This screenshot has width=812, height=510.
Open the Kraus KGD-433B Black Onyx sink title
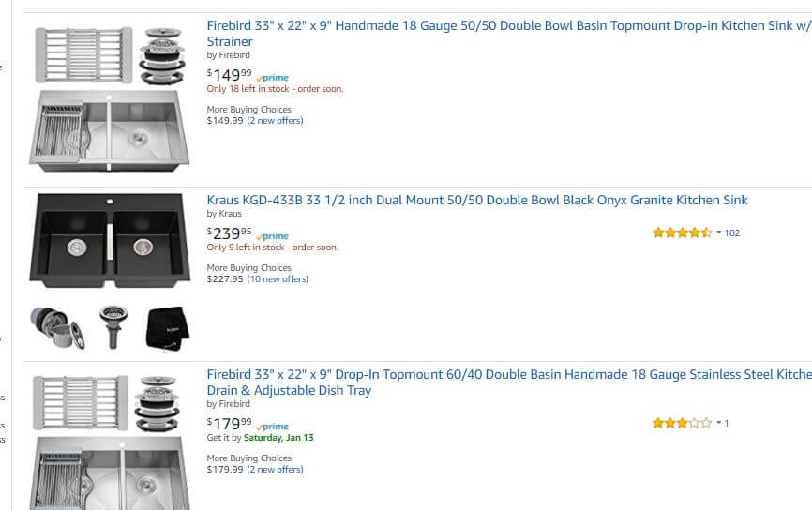[477, 200]
